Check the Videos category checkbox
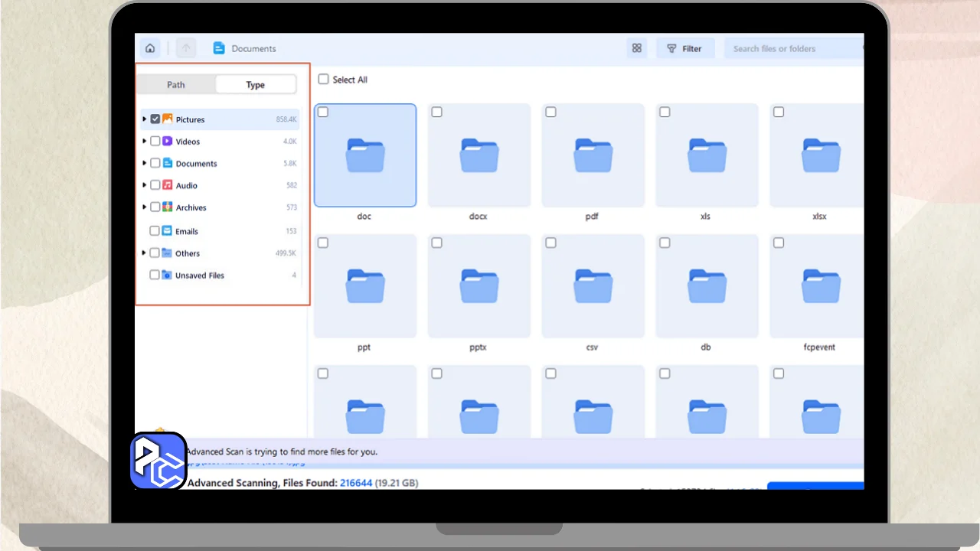The width and height of the screenshot is (980, 551). (155, 142)
